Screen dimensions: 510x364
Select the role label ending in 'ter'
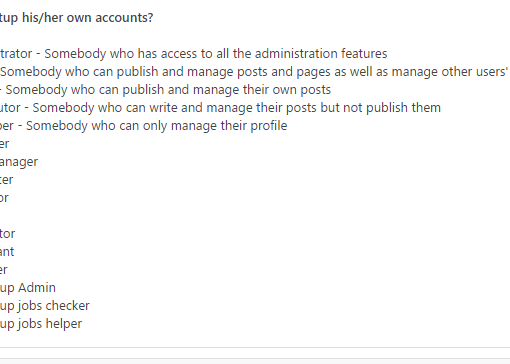tap(6, 180)
